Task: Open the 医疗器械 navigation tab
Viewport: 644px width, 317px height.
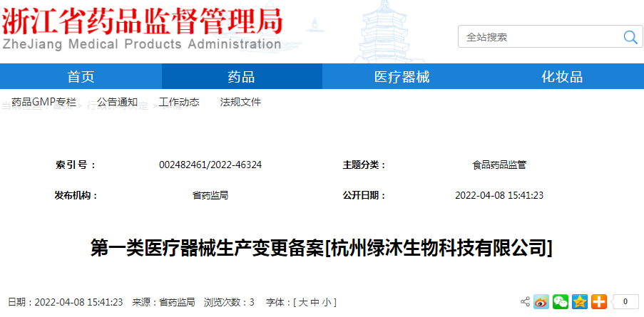Action: (402, 76)
